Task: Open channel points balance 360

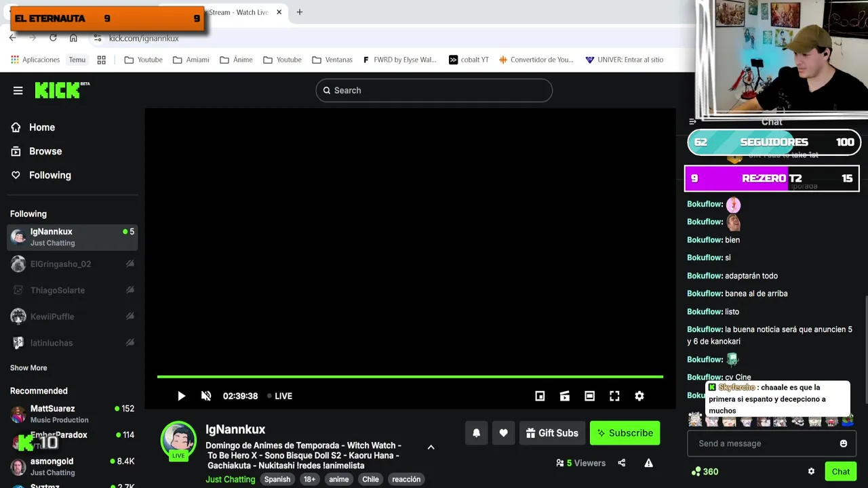Action: [705, 472]
